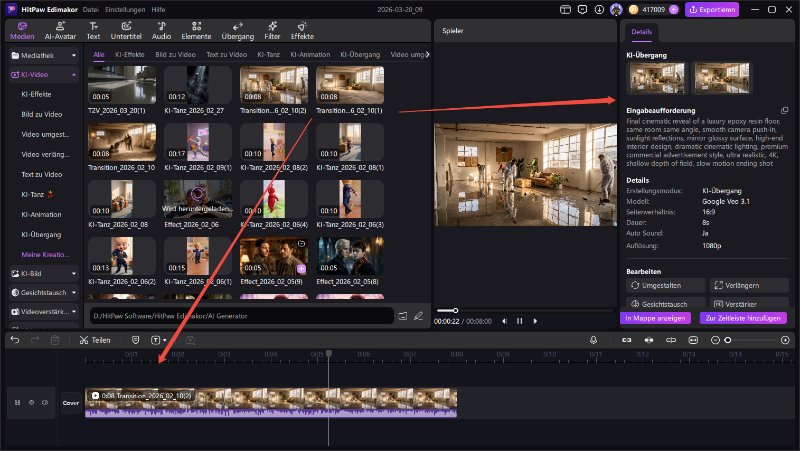Collapse the KI-Video section
The width and height of the screenshot is (800, 451).
click(x=74, y=74)
